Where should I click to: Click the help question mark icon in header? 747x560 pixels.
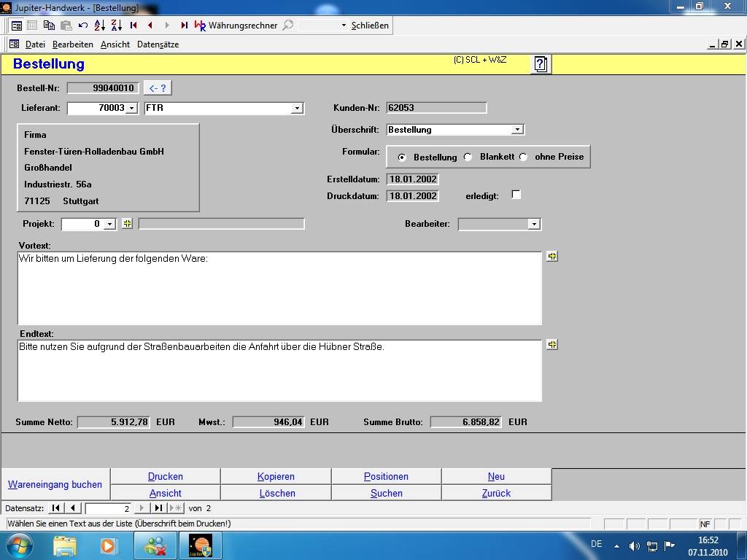540,64
